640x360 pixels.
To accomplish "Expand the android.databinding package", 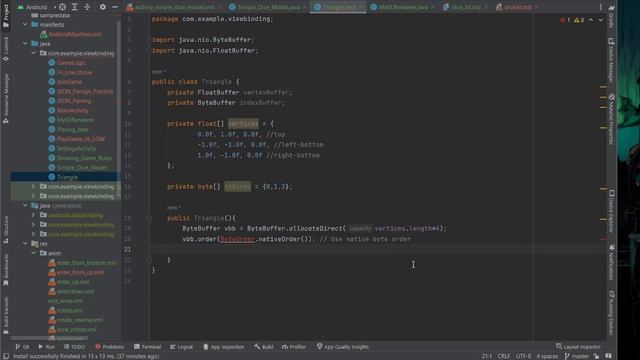I will tap(33, 215).
